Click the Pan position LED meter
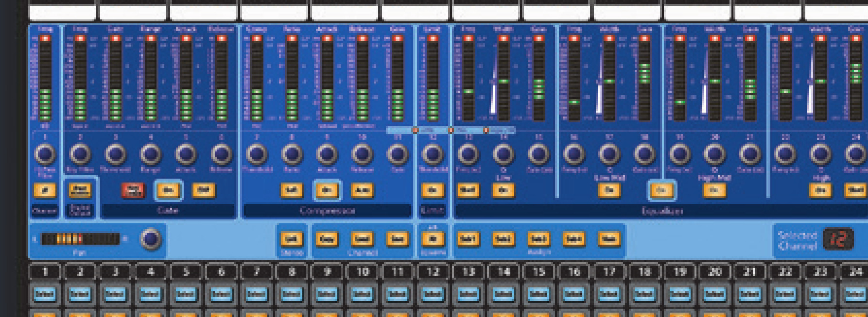This screenshot has width=868, height=317. (x=80, y=239)
